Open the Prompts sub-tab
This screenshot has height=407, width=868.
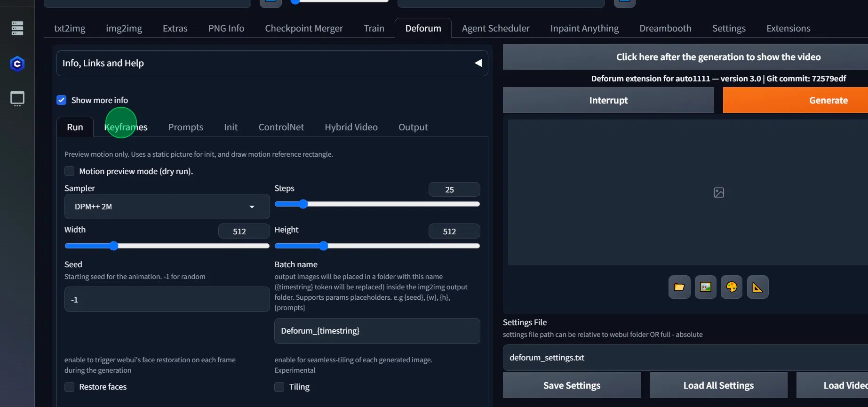point(186,127)
